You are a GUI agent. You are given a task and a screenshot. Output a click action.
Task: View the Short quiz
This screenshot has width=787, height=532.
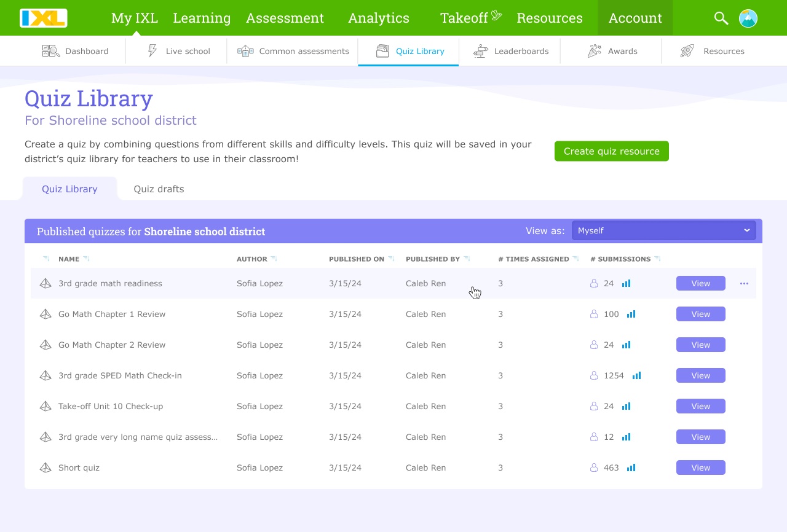(701, 467)
